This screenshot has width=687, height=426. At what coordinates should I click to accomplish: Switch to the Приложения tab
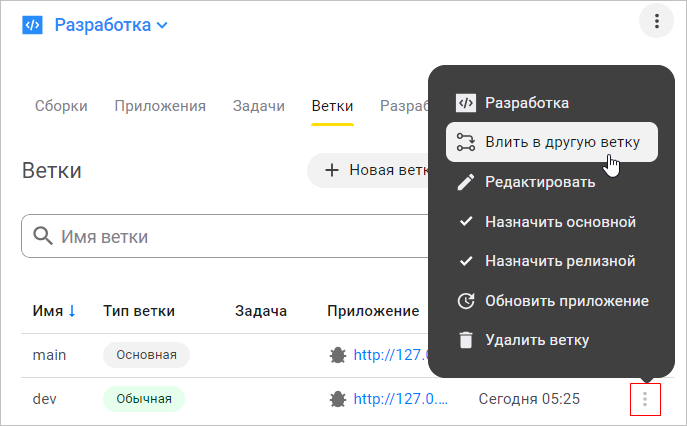coord(160,106)
